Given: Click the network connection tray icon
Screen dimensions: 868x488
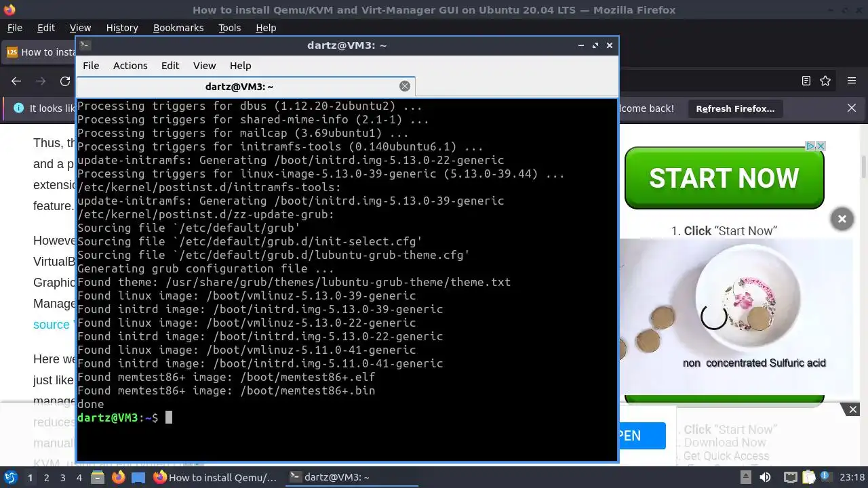Looking at the screenshot, I should [x=790, y=478].
